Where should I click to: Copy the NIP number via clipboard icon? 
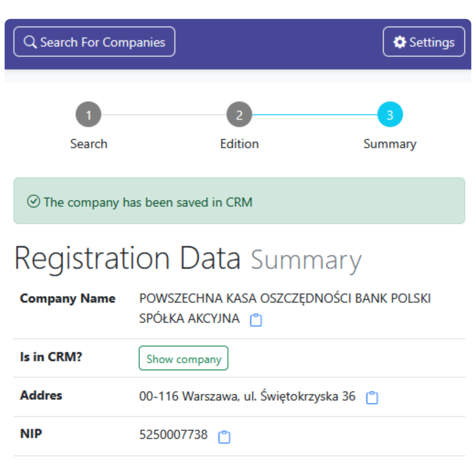point(224,437)
